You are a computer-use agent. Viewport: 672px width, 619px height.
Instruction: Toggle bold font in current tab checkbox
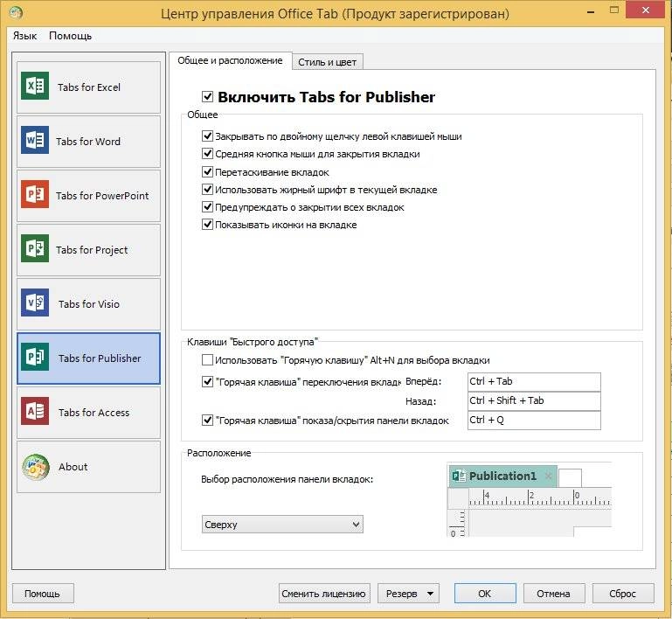pyautogui.click(x=207, y=189)
